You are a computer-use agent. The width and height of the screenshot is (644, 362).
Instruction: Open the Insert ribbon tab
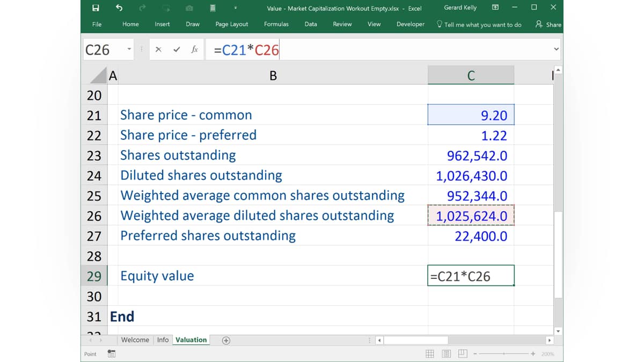click(x=162, y=24)
